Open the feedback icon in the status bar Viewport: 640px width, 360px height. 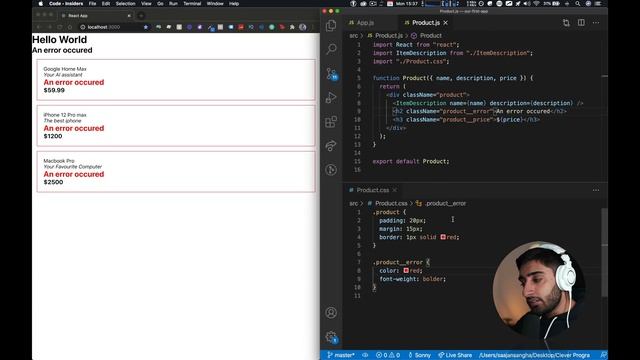coord(603,355)
